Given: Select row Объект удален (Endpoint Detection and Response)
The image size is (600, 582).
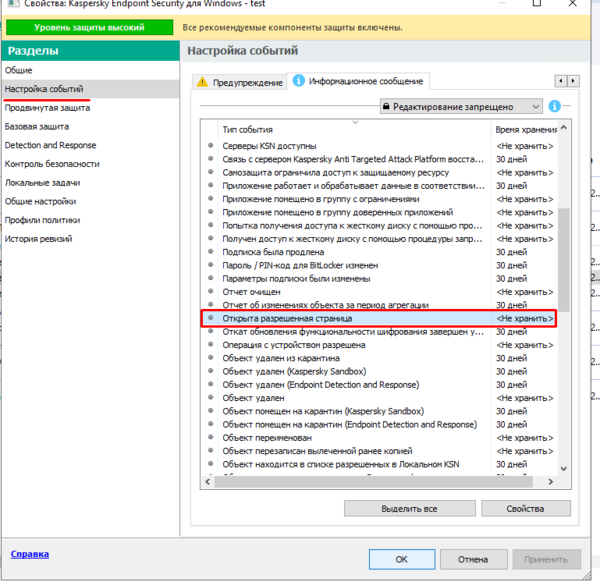Looking at the screenshot, I should [x=379, y=385].
